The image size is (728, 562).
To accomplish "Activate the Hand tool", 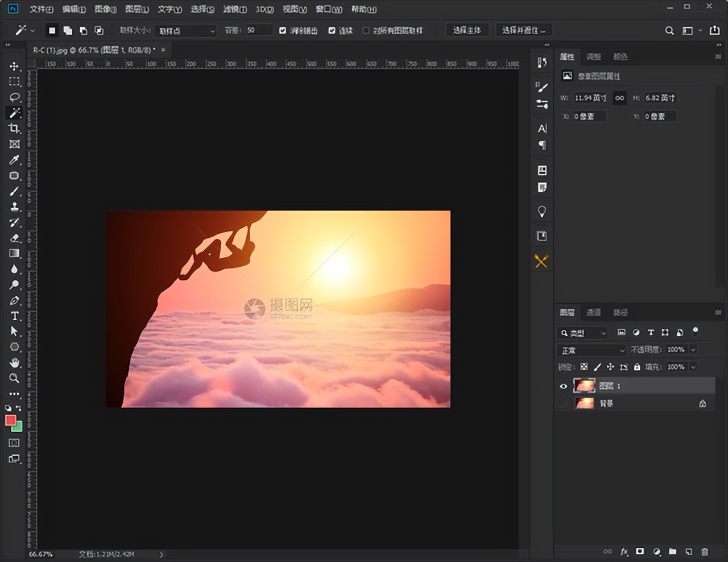I will (x=14, y=362).
